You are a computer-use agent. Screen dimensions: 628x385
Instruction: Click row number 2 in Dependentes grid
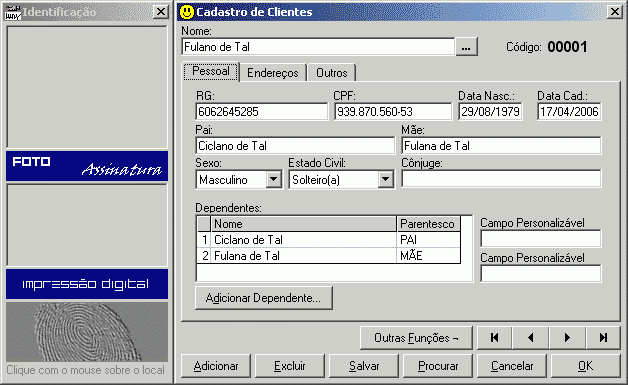(x=204, y=256)
